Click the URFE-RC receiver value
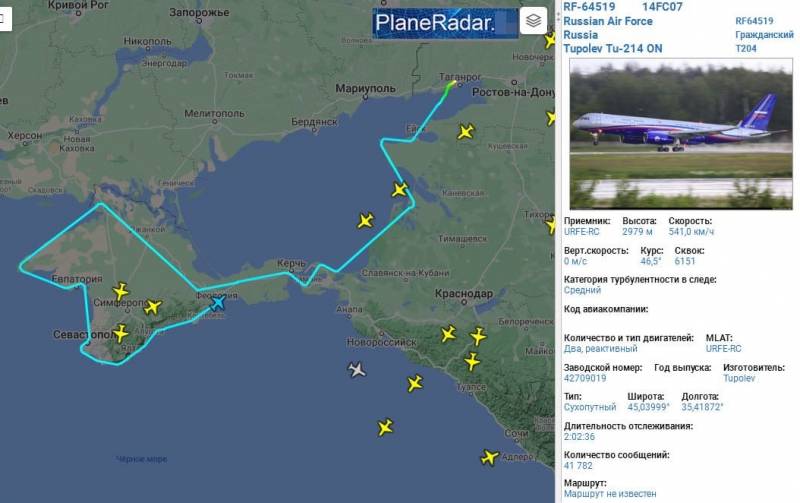Viewport: 800px width, 503px height. 582,232
